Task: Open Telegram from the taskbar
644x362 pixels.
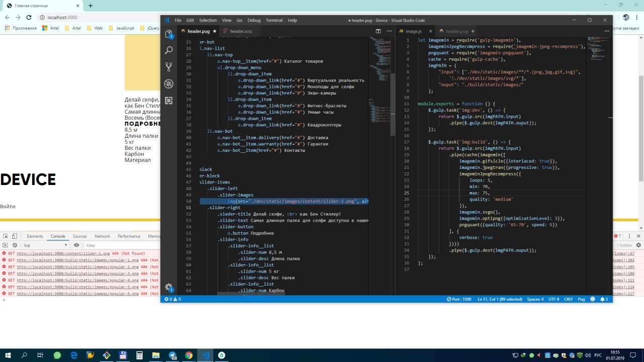Action: coord(172,355)
